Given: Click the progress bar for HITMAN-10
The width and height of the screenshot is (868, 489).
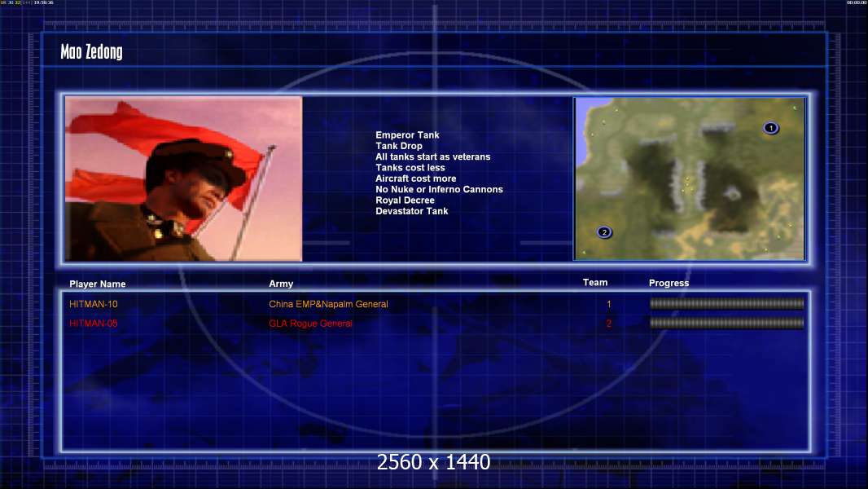Looking at the screenshot, I should 727,303.
